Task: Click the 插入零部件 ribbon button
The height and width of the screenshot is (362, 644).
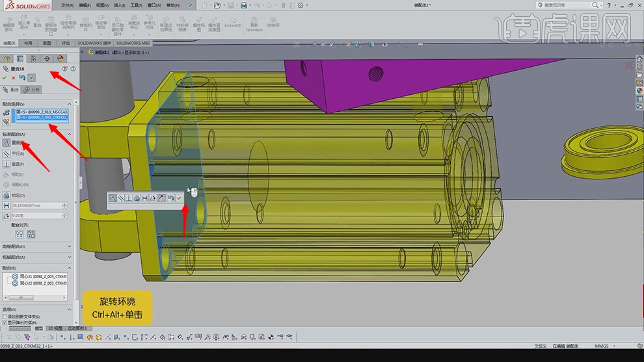Action: click(x=24, y=25)
